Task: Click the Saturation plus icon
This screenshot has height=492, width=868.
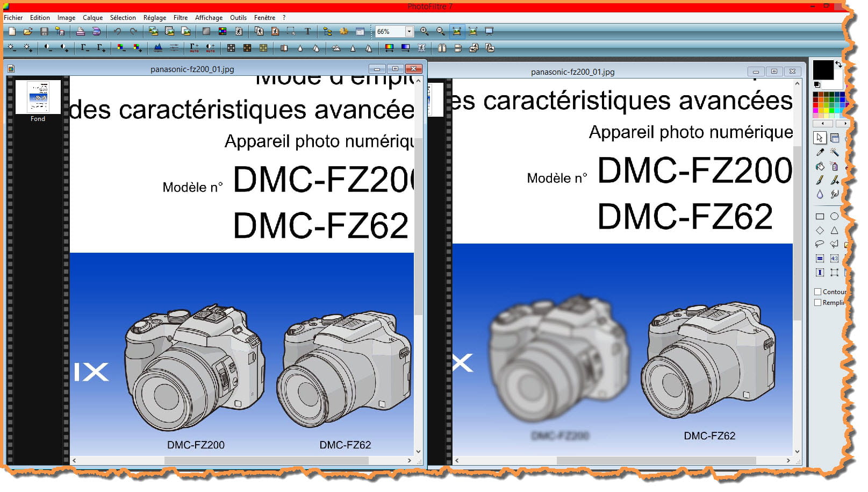Action: [x=138, y=48]
